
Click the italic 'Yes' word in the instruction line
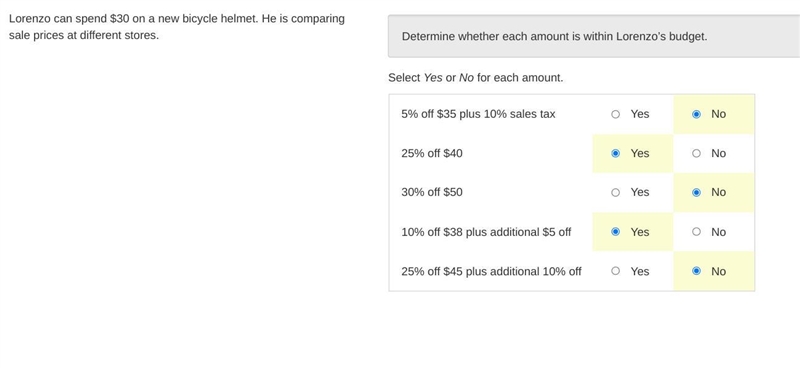(x=433, y=78)
